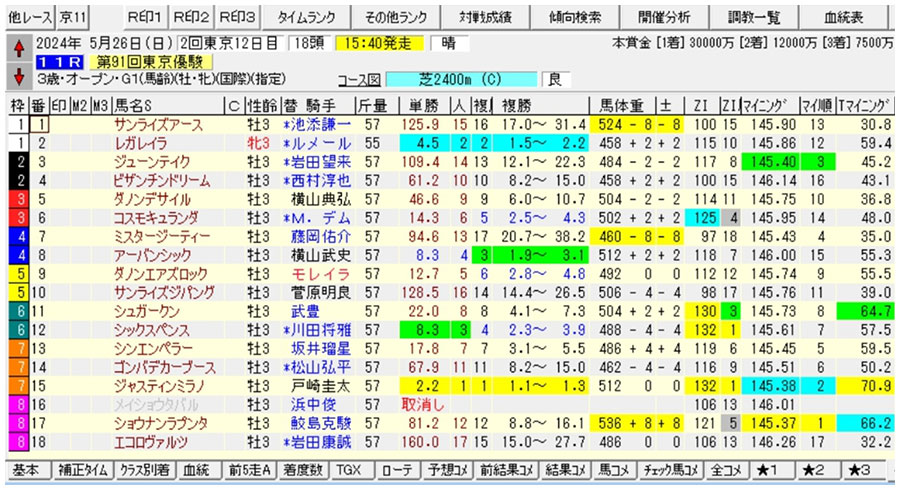Select horse コスモキュランダ

[x=156, y=218]
